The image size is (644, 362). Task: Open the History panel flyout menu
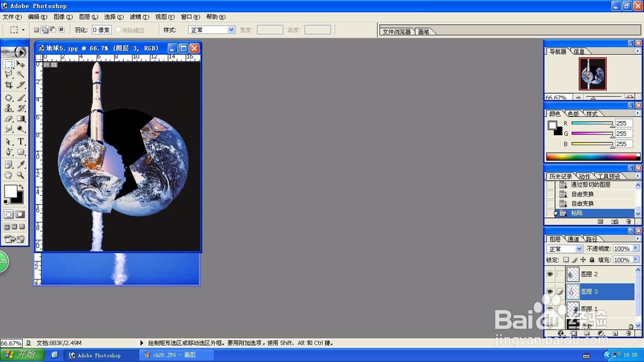coord(638,176)
